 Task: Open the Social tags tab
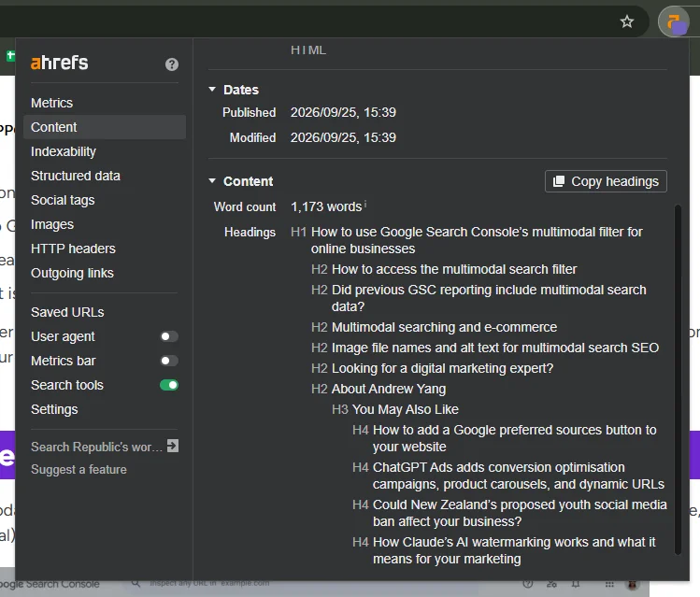coord(63,200)
